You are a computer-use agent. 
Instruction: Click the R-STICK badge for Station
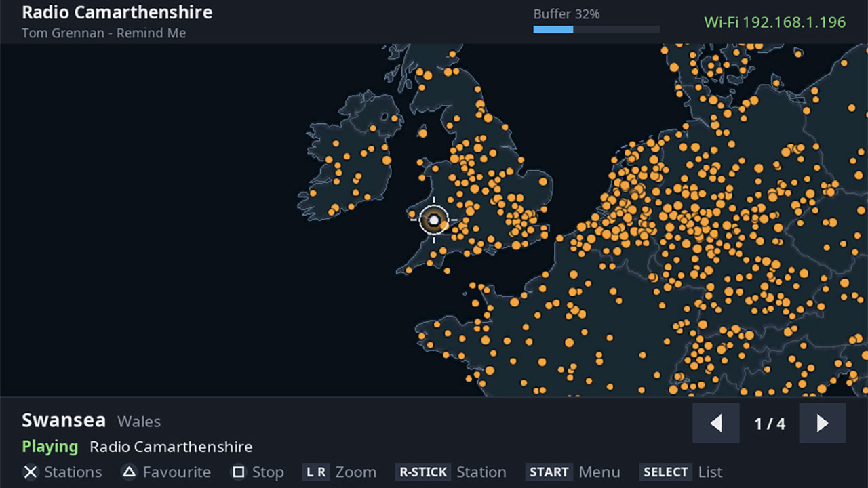coord(423,472)
